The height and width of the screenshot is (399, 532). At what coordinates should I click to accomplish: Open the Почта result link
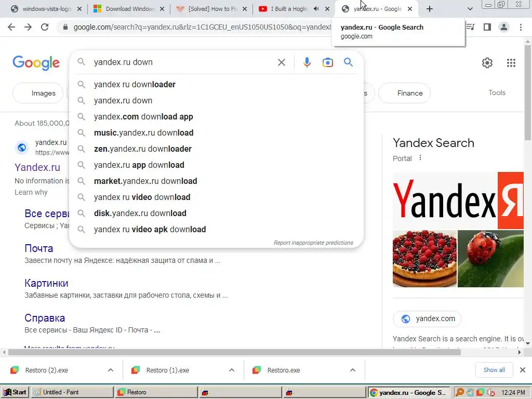click(x=38, y=248)
